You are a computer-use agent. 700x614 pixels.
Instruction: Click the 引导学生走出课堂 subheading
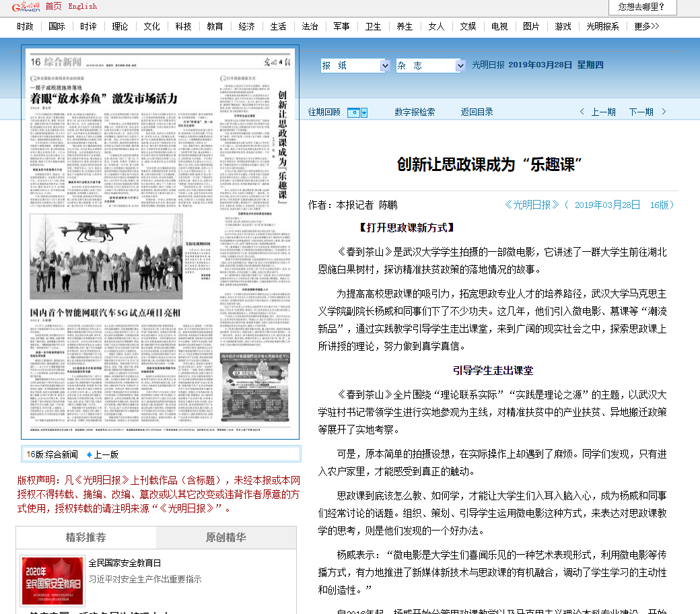tap(493, 371)
